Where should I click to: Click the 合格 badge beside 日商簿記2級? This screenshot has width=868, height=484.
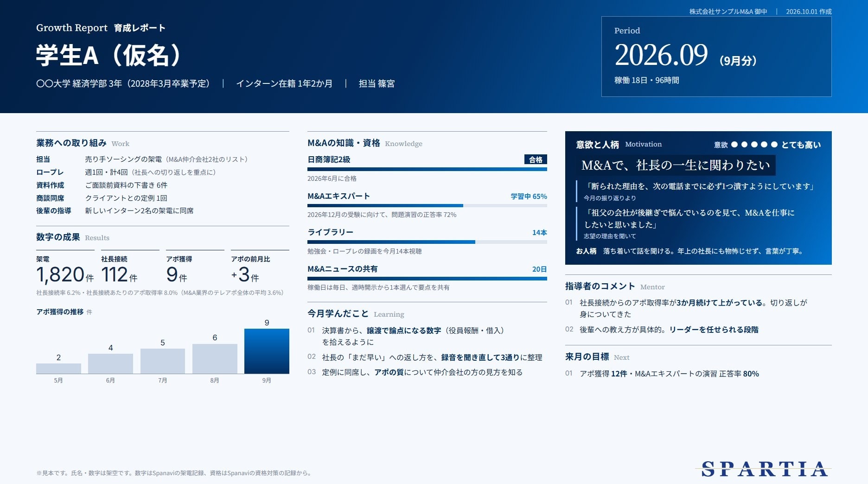tap(536, 159)
